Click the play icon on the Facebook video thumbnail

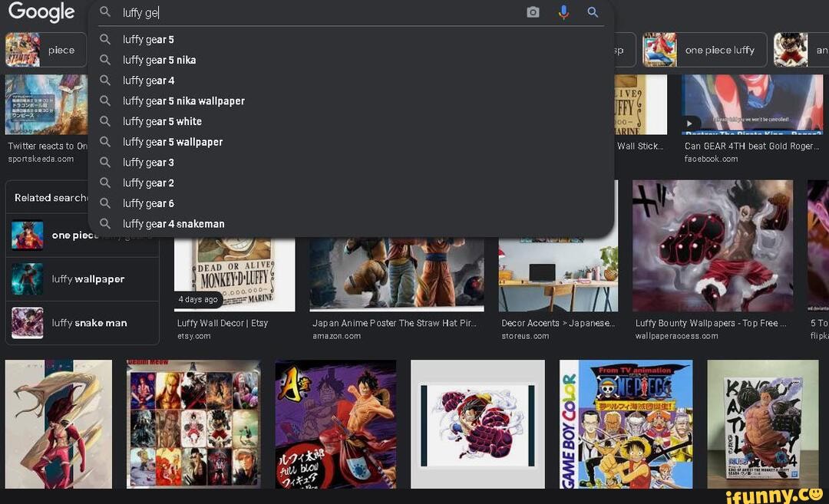pos(690,124)
